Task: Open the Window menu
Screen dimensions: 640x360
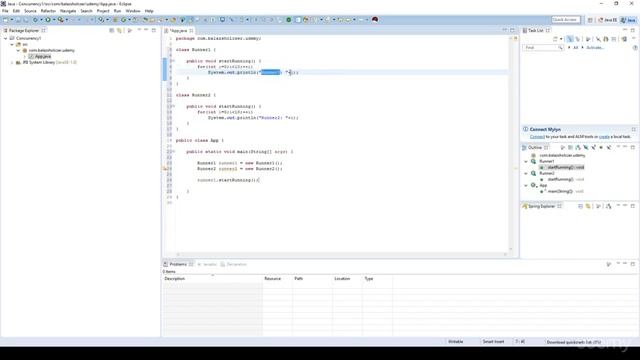Action: click(x=133, y=11)
